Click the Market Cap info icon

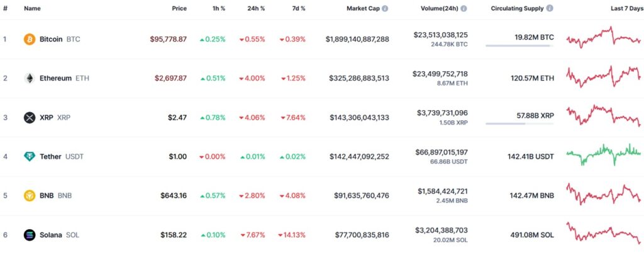coord(385,9)
